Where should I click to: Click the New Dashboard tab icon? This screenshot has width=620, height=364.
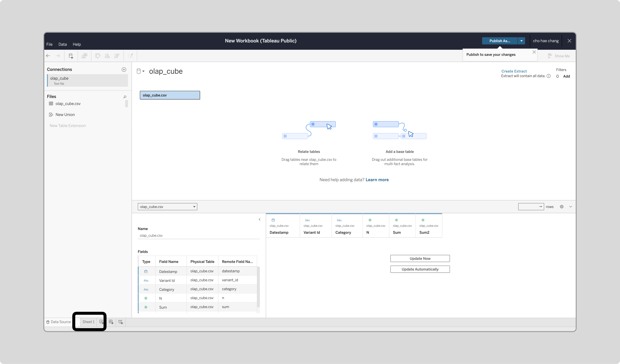(x=111, y=322)
